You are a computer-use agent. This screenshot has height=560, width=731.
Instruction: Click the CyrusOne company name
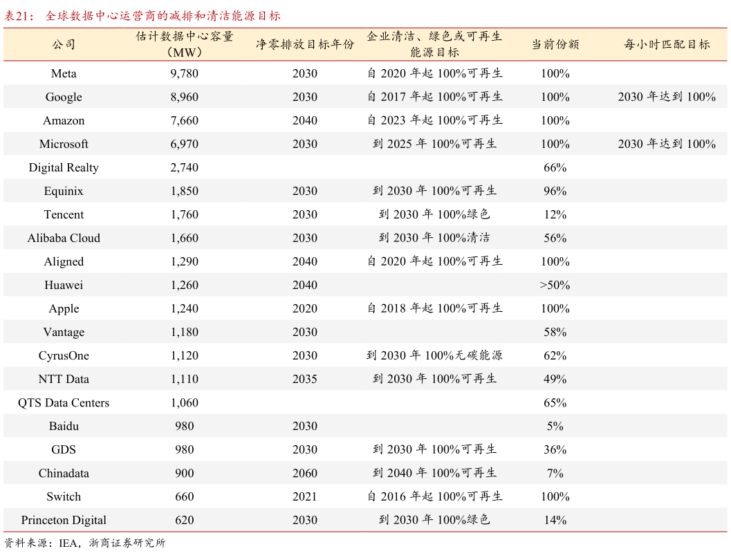(x=64, y=356)
